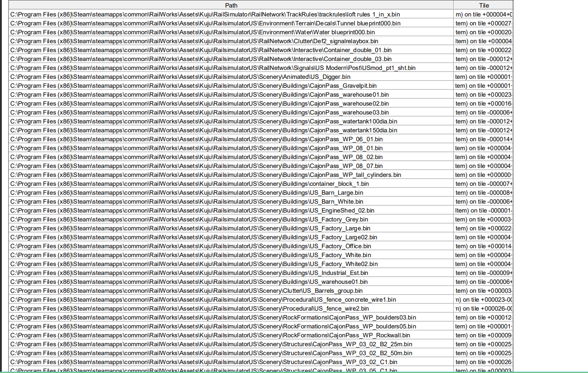Select the 'US_Factory_Large.bin' path row

(x=231, y=228)
